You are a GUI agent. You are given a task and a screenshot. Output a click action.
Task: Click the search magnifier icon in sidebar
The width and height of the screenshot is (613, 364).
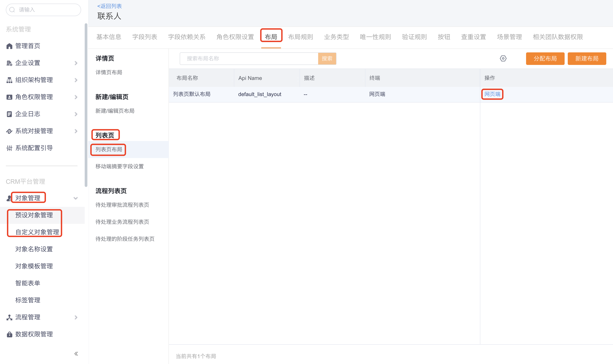pos(12,10)
